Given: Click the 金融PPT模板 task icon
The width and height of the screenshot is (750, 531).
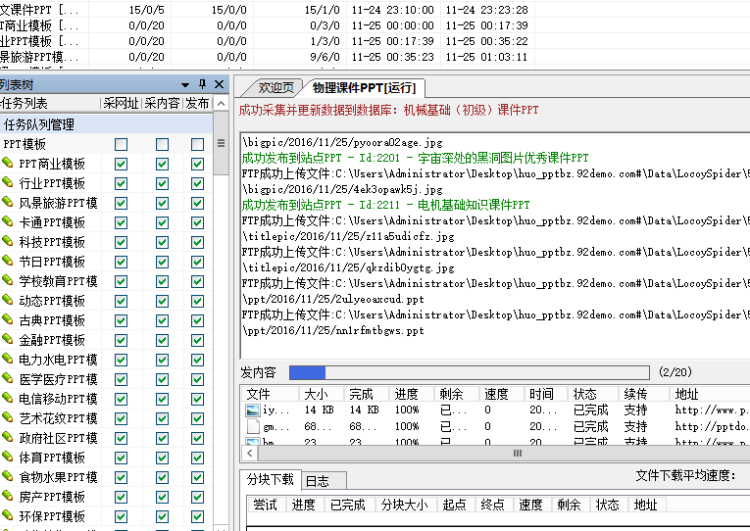Looking at the screenshot, I should click(x=8, y=340).
